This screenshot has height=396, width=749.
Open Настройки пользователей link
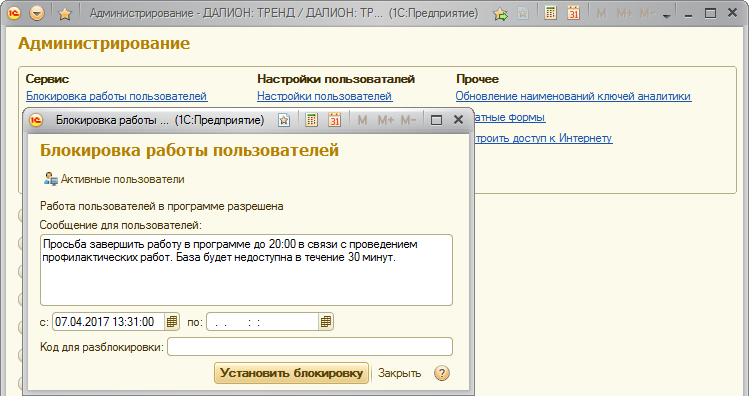click(324, 96)
